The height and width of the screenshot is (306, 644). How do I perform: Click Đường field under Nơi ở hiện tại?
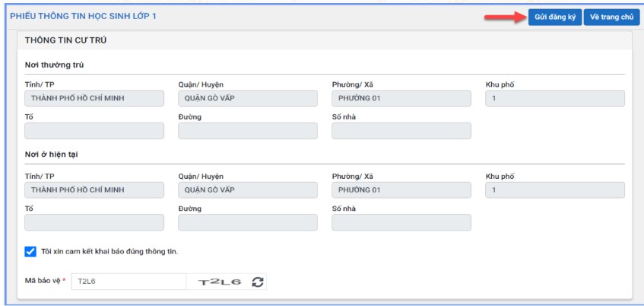[x=248, y=222]
